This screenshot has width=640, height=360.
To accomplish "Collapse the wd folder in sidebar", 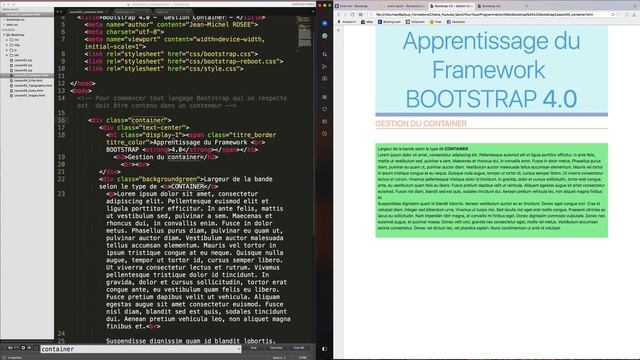I will [7, 55].
